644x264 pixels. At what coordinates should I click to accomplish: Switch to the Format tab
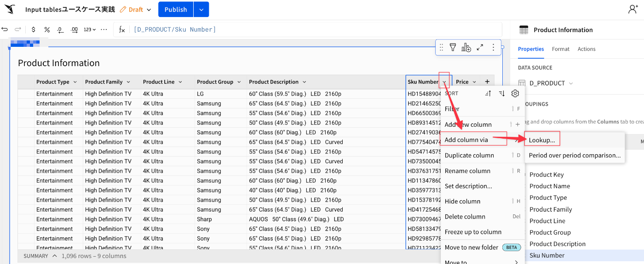(561, 49)
